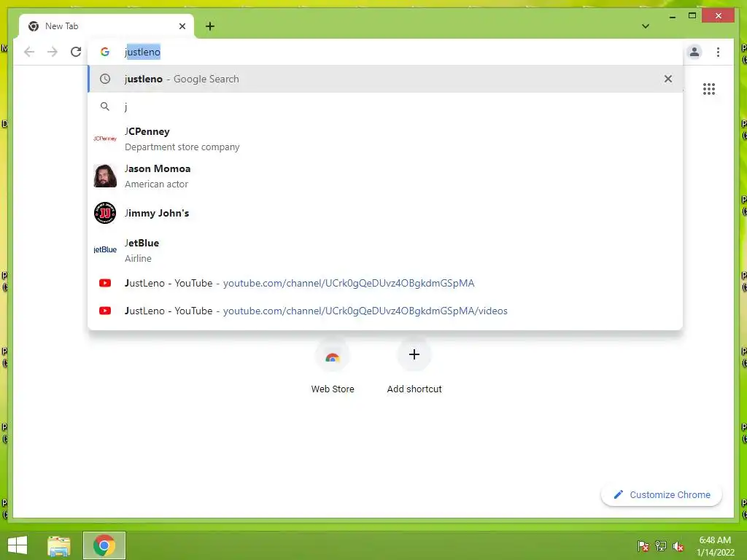This screenshot has height=560, width=747.
Task: Click "Department store company" description text
Action: (x=182, y=147)
